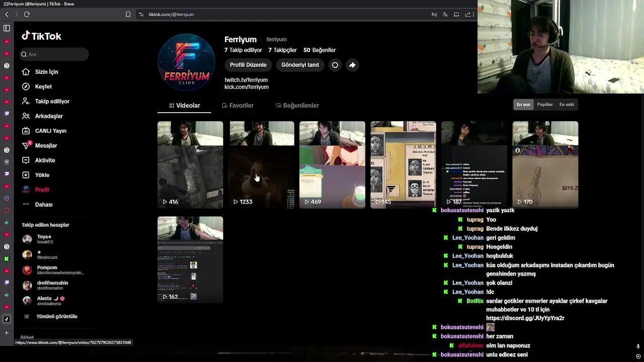Screen dimensions: 644x362
Task: Open the video with 170 views
Action: coord(545,164)
